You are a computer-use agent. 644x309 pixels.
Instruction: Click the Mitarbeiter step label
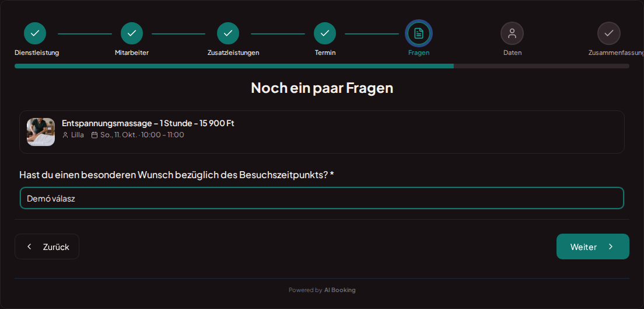[132, 53]
